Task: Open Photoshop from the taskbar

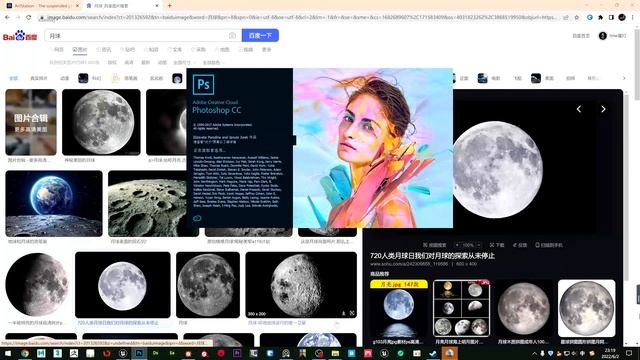Action: coord(139,353)
